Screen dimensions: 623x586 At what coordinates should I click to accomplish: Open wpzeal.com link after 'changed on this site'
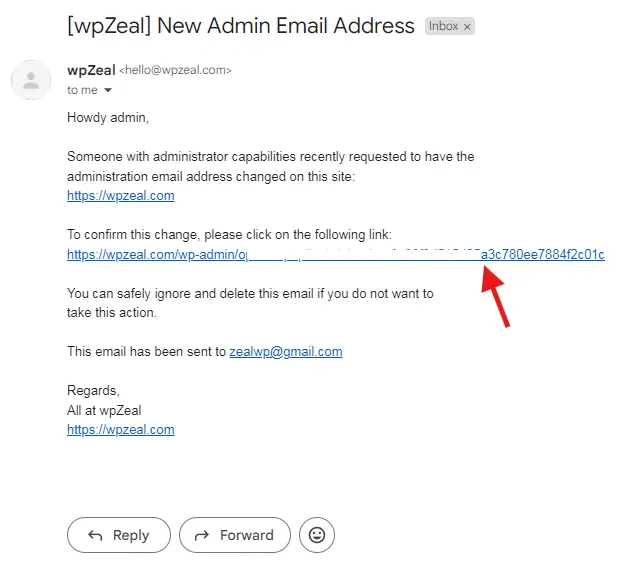(120, 196)
